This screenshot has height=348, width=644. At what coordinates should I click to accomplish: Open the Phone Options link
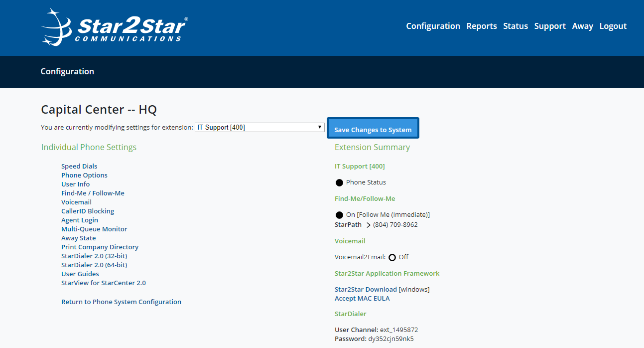click(84, 175)
